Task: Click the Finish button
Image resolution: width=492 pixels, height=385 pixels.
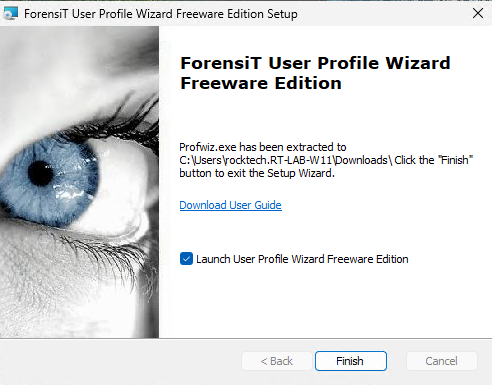Action: pos(351,361)
